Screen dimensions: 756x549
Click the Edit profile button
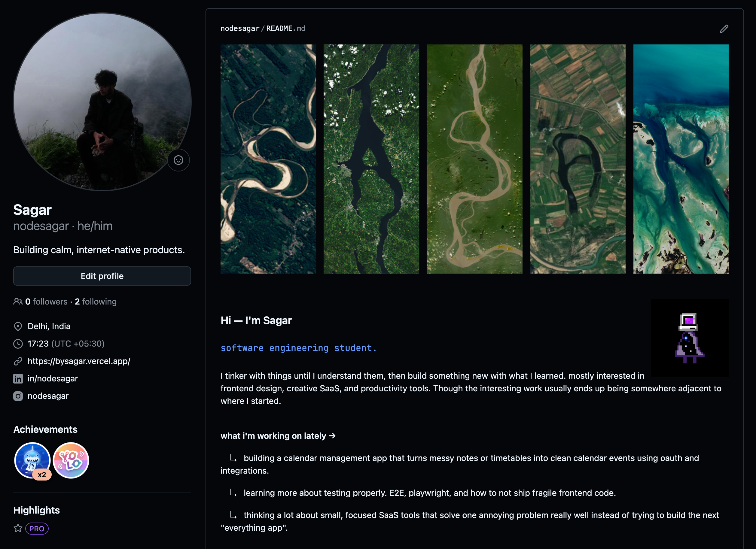pyautogui.click(x=102, y=276)
